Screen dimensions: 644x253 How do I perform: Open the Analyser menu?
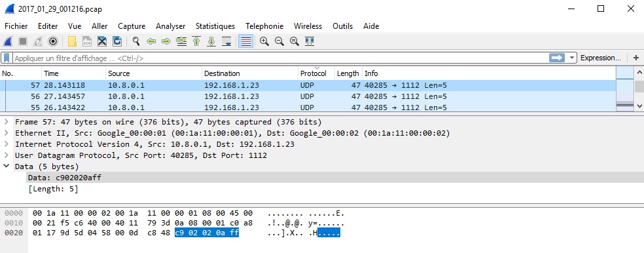click(x=170, y=26)
